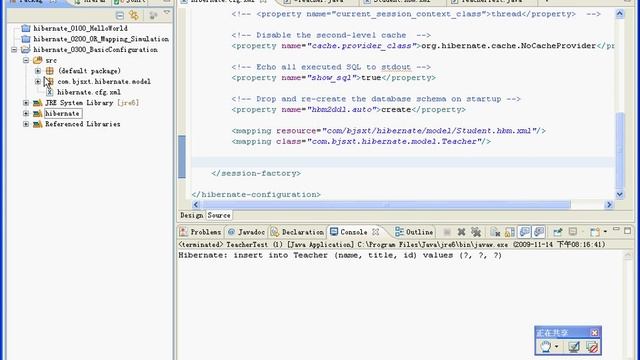
Task: Toggle Link with Editor in Package Explorer
Action: point(134,16)
